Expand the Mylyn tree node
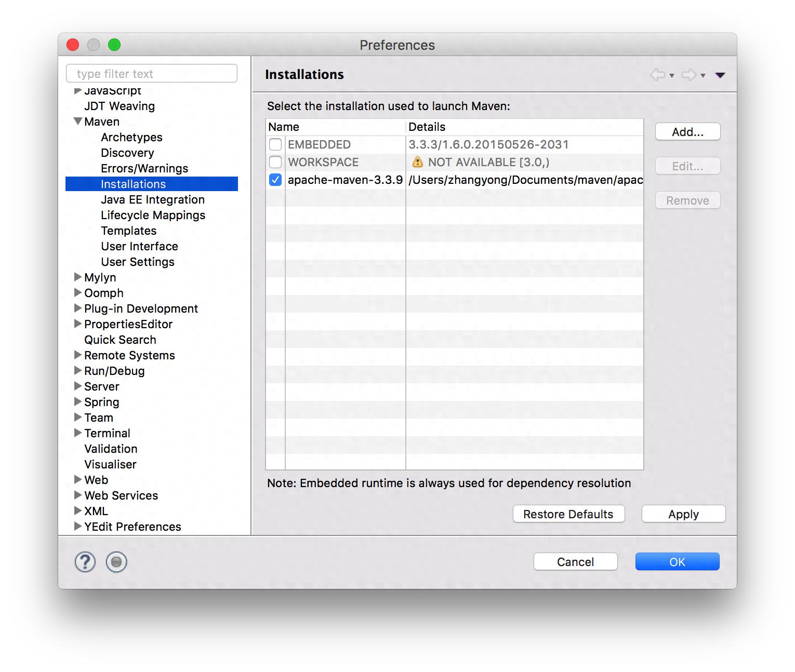The height and width of the screenshot is (672, 795). point(78,277)
